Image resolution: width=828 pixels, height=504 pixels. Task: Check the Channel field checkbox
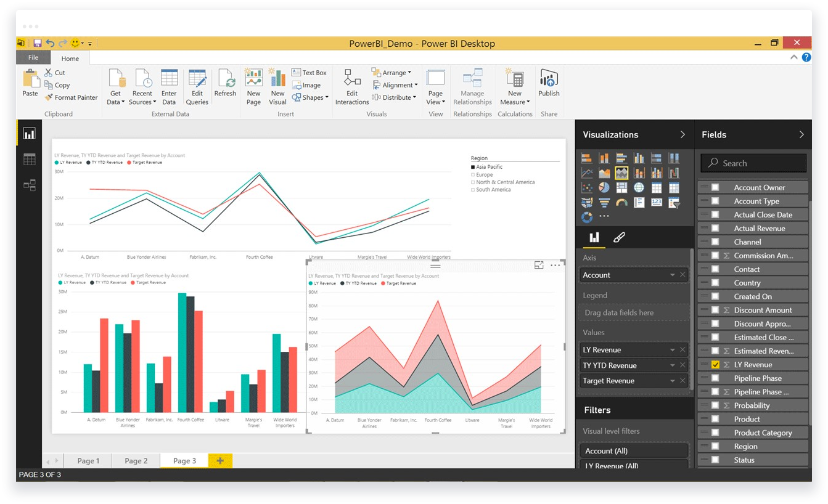click(x=715, y=242)
